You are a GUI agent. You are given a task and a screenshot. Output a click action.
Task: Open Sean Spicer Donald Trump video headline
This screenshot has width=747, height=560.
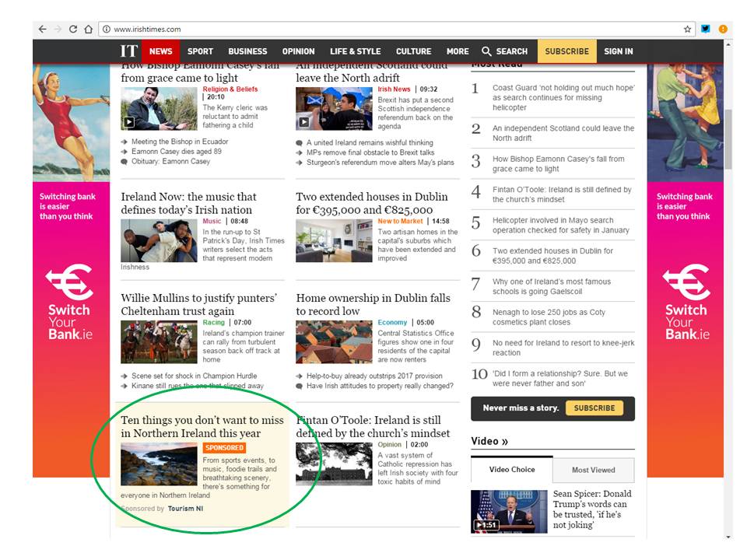pos(592,509)
